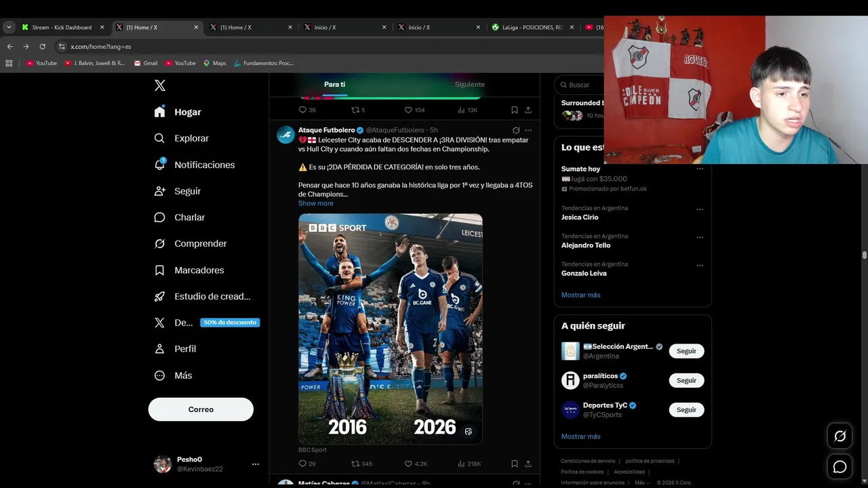The height and width of the screenshot is (488, 868).
Task: Click Ataque Futbolero account name
Action: point(326,130)
